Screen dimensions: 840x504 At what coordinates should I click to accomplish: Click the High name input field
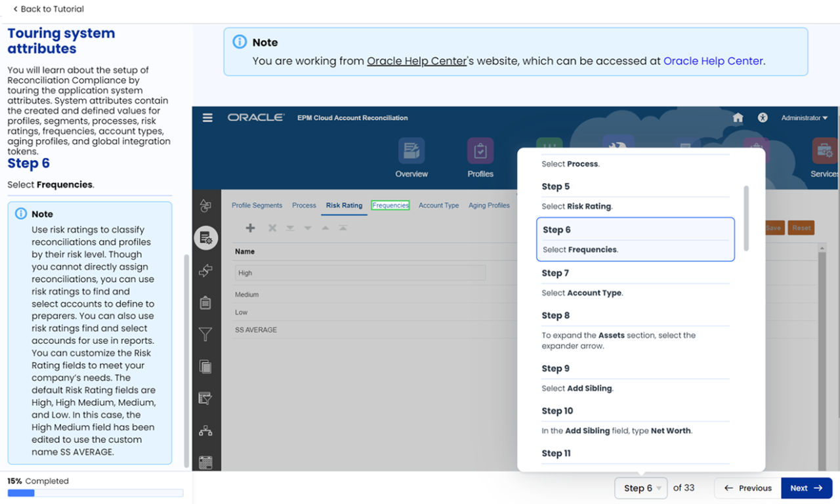[360, 273]
